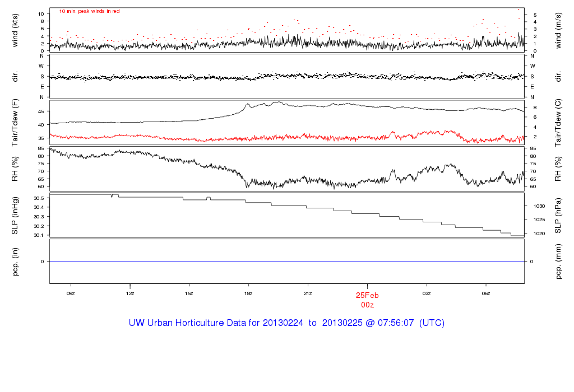574x392 pixels.
Task: Click the left 'RH (%)' axis label
Action: pyautogui.click(x=15, y=169)
